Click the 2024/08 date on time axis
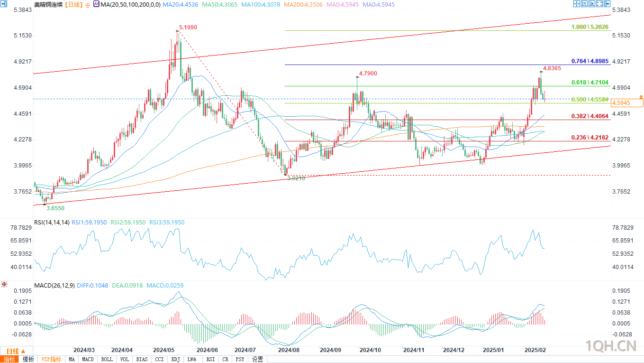Viewport: 644px width, 363px height. pyautogui.click(x=288, y=350)
